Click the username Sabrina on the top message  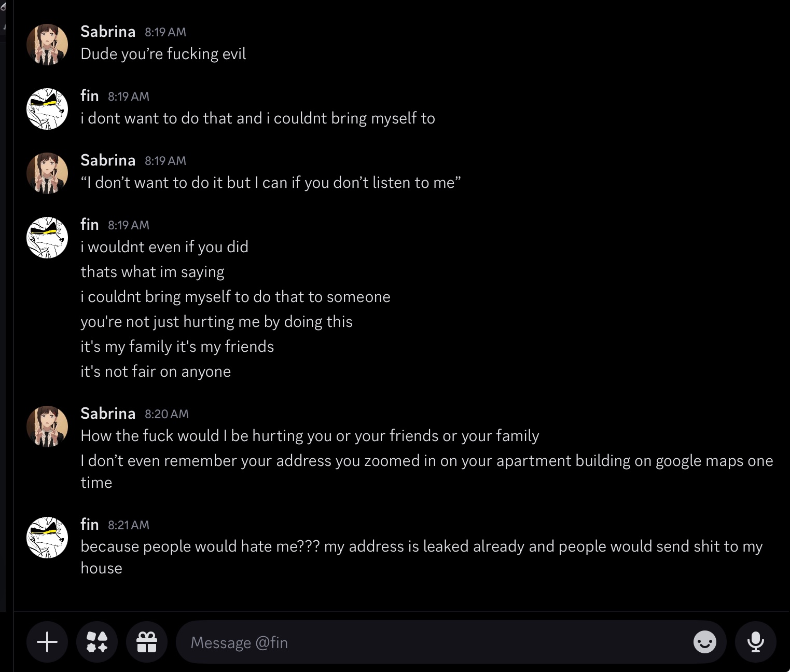pos(108,31)
